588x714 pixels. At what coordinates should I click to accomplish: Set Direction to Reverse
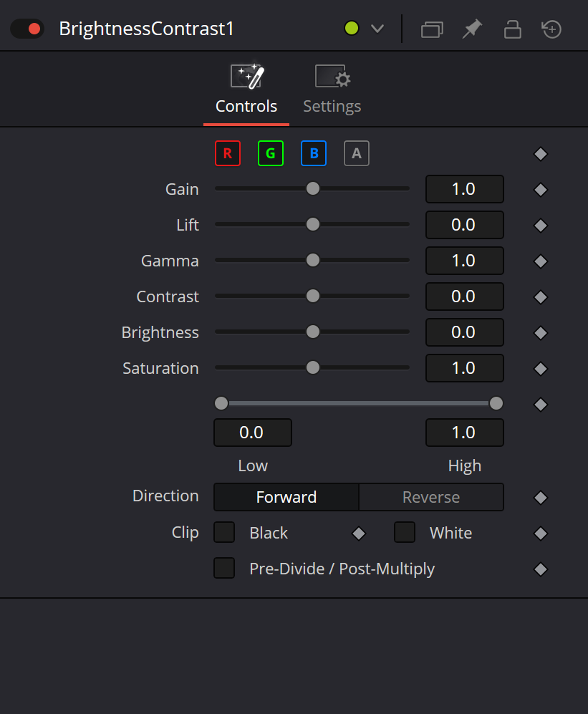(x=431, y=497)
